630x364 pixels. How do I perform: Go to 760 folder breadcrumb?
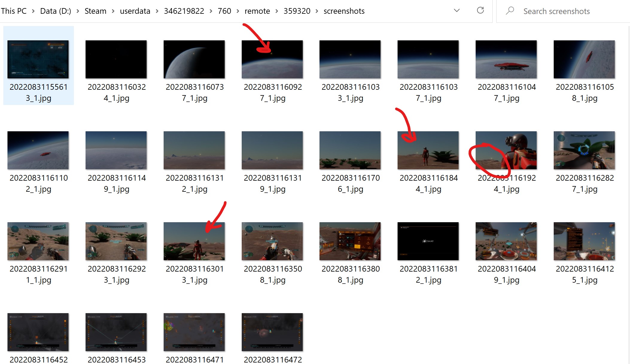pos(224,11)
